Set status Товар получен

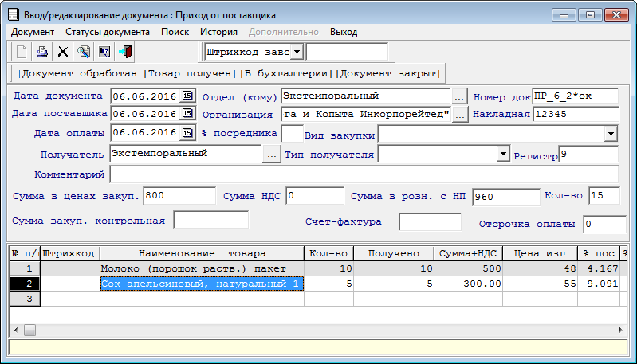click(x=190, y=74)
